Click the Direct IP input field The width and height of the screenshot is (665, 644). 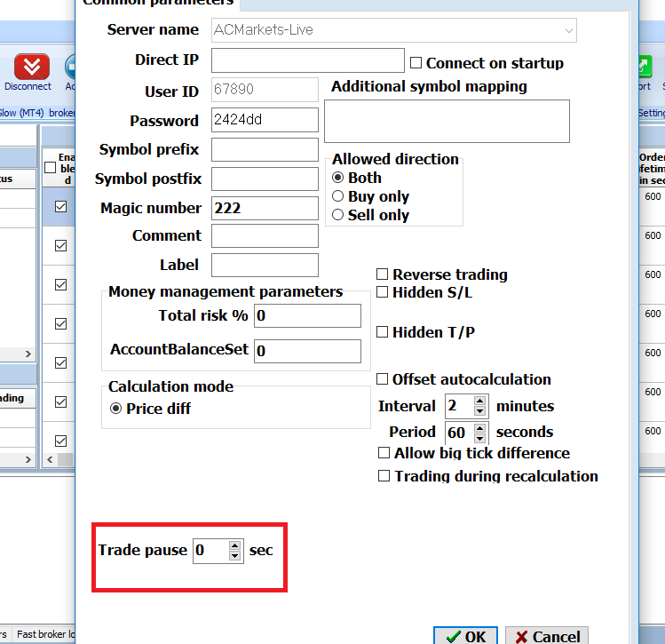tap(307, 60)
